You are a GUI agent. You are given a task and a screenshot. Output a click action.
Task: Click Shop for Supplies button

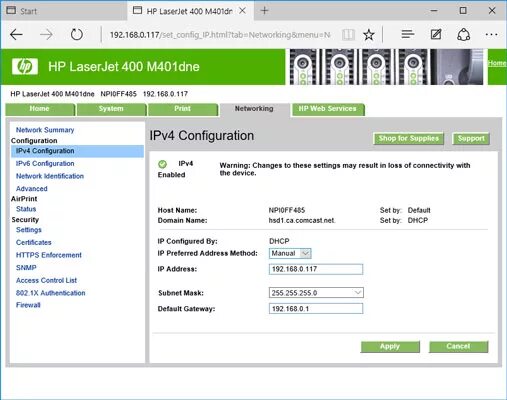(408, 138)
